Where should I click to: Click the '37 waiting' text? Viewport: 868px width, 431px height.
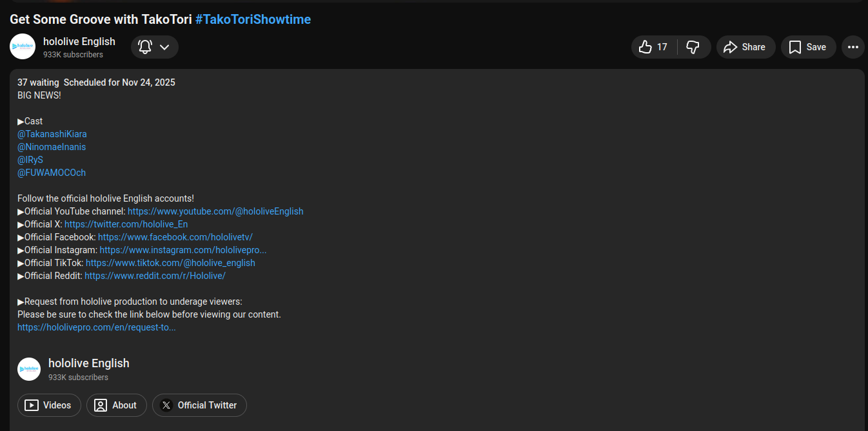coord(38,82)
